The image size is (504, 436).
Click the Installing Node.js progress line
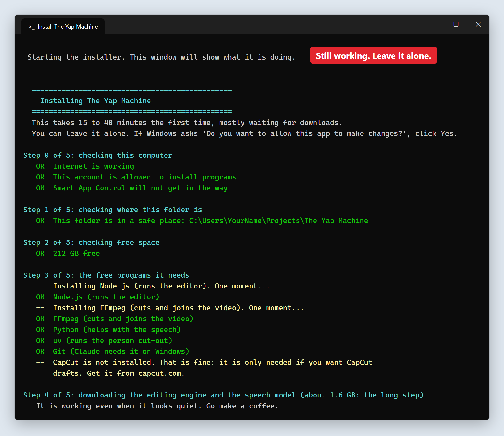153,286
